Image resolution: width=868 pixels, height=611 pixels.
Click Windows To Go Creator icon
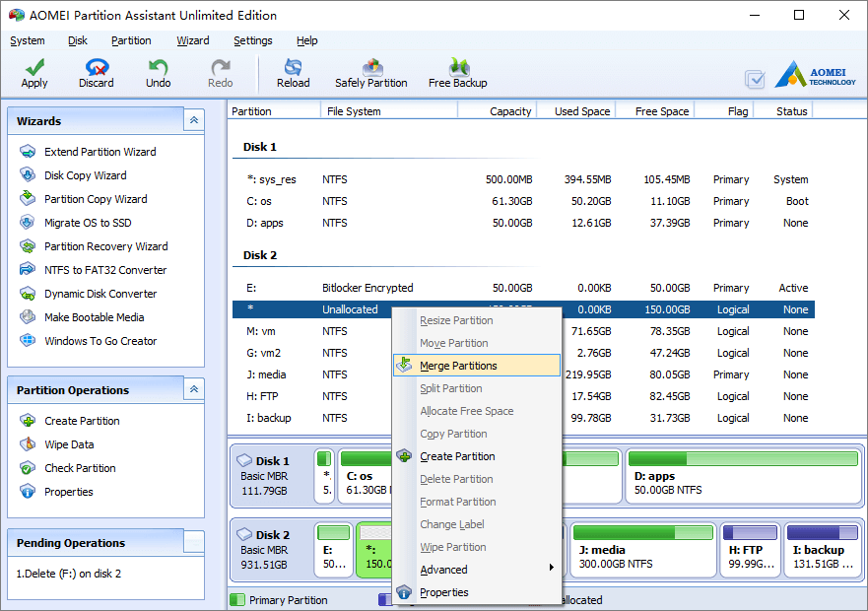coord(28,341)
